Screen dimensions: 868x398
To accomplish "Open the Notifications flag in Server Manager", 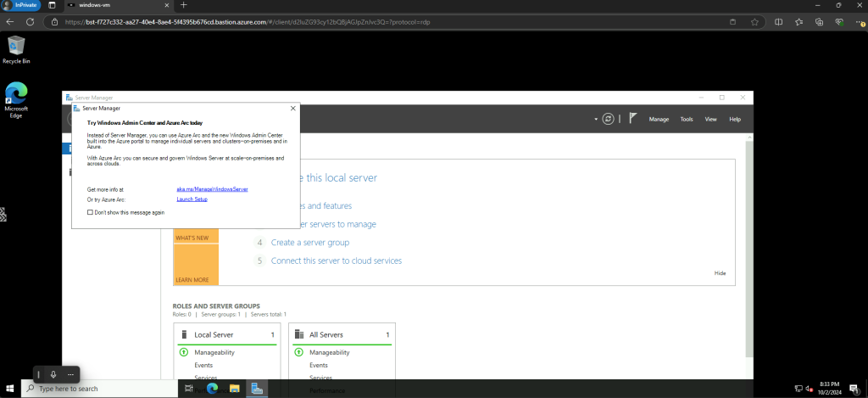I will point(632,118).
